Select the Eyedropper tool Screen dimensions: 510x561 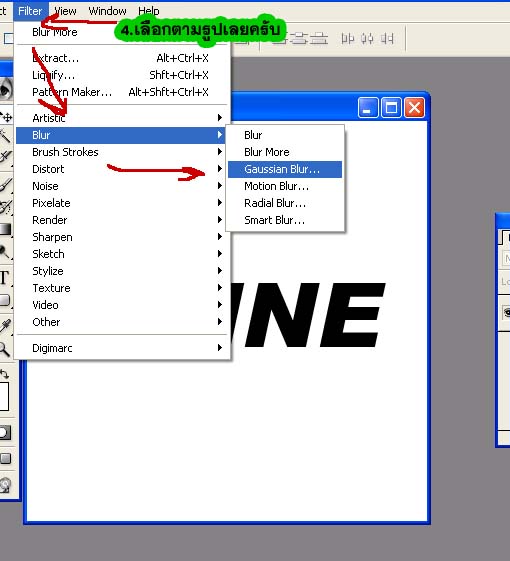(5, 325)
